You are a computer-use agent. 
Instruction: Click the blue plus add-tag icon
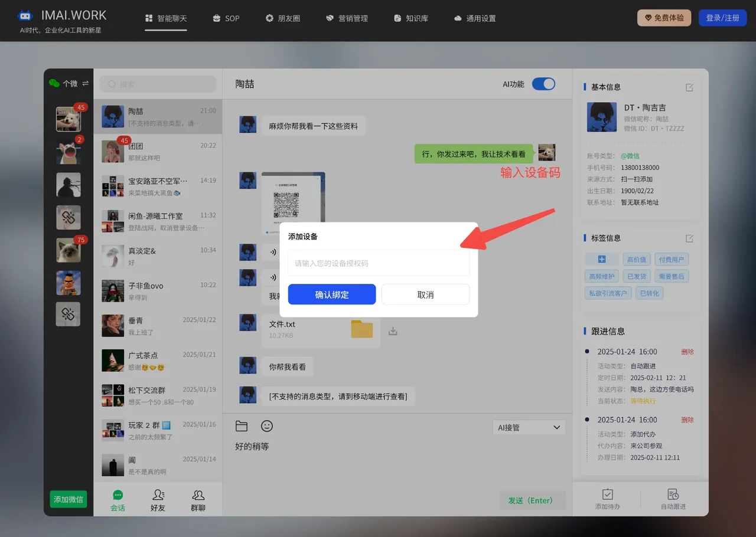coord(601,260)
